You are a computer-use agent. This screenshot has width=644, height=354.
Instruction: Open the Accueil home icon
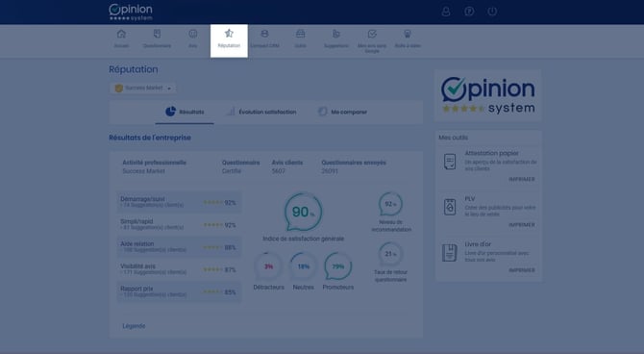click(x=121, y=34)
